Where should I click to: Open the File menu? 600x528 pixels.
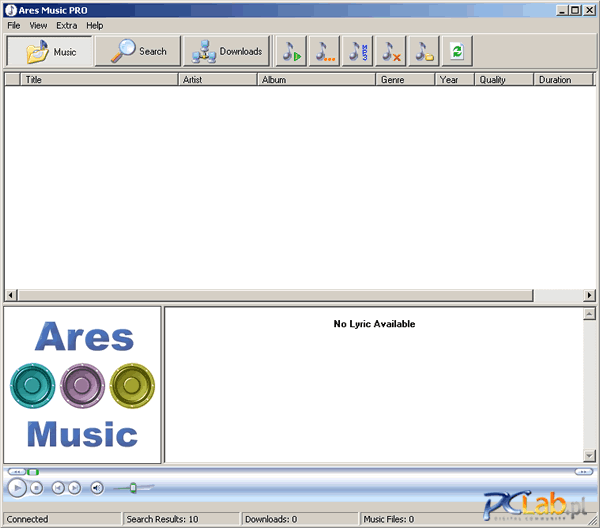click(14, 26)
